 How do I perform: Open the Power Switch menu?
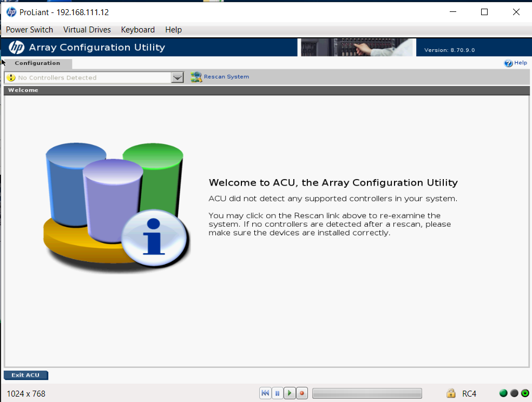click(30, 30)
